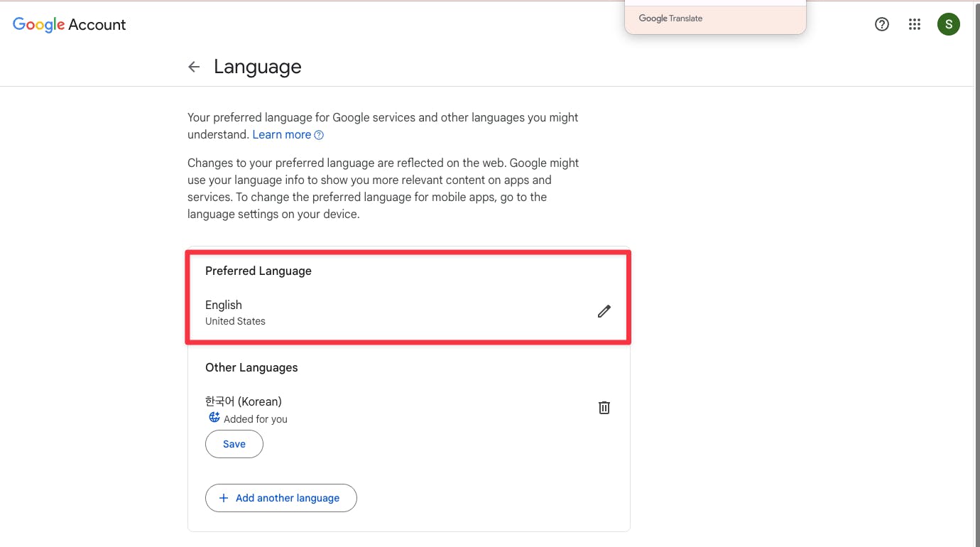Delete Korean using the trash icon
This screenshot has width=980, height=547.
604,407
